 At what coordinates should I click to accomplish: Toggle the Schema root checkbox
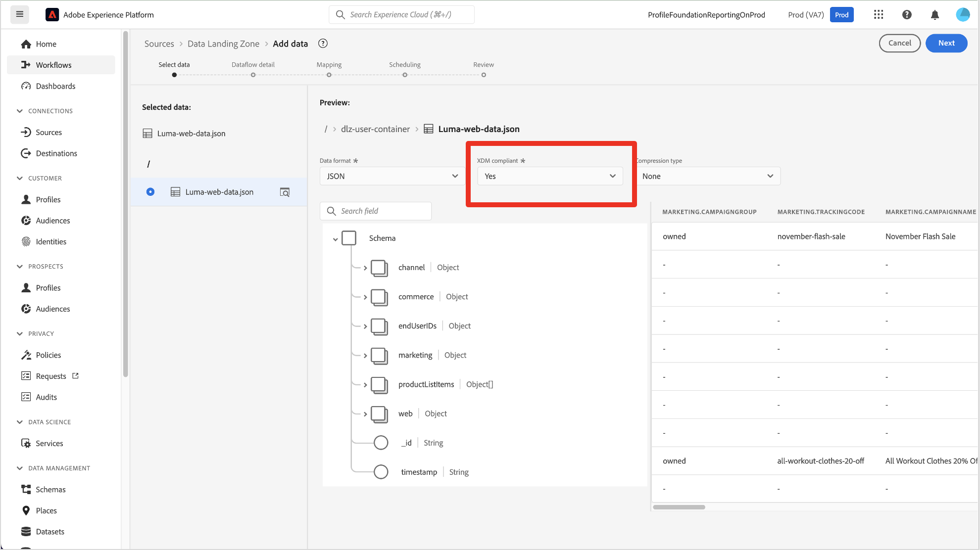tap(349, 238)
